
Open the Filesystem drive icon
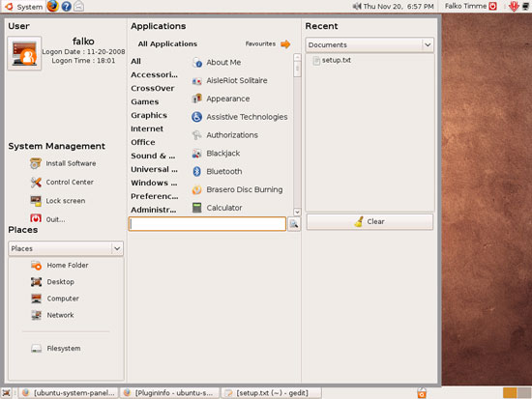tap(37, 349)
